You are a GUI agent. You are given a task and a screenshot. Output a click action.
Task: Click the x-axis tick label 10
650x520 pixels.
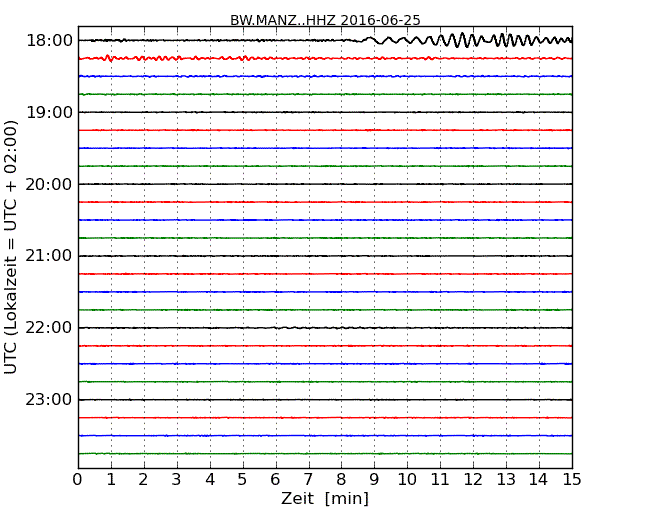[407, 480]
